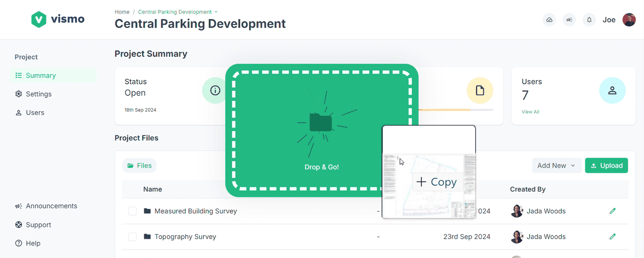Image resolution: width=644 pixels, height=258 pixels.
Task: Click Jada Woods name in Topography Survey row
Action: coord(546,237)
